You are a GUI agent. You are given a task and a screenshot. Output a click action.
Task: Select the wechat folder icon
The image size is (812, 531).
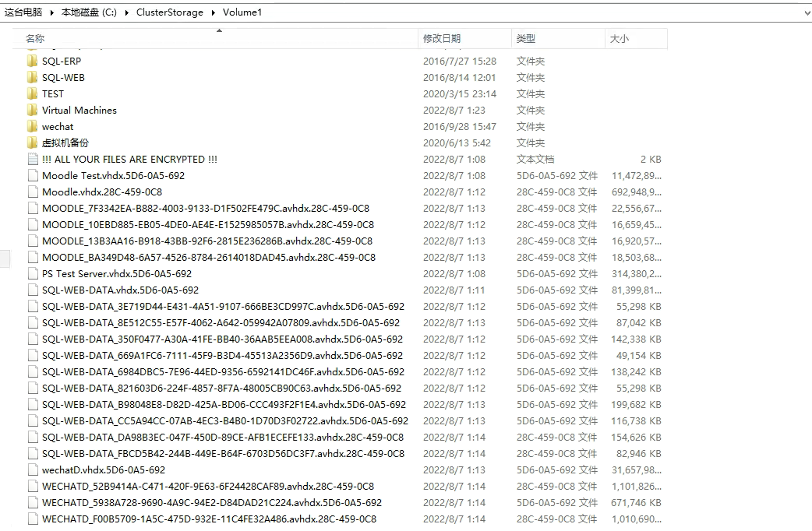point(32,126)
